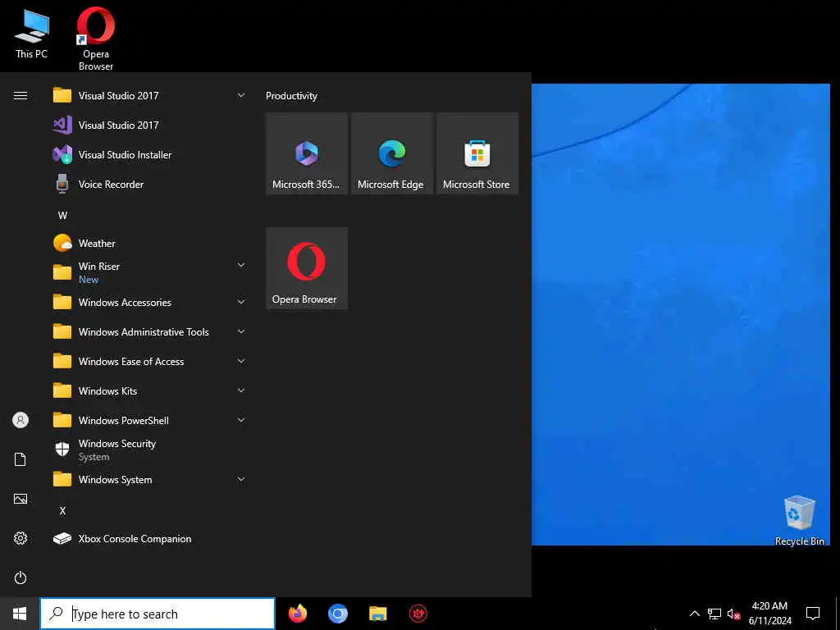The width and height of the screenshot is (840, 630).
Task: Expand the Windows PowerShell folder
Action: 149,420
